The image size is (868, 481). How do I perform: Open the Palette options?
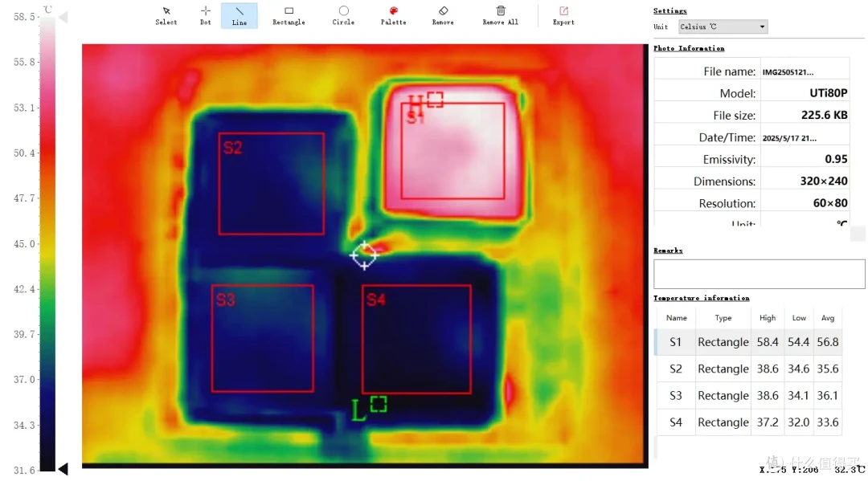coord(393,16)
